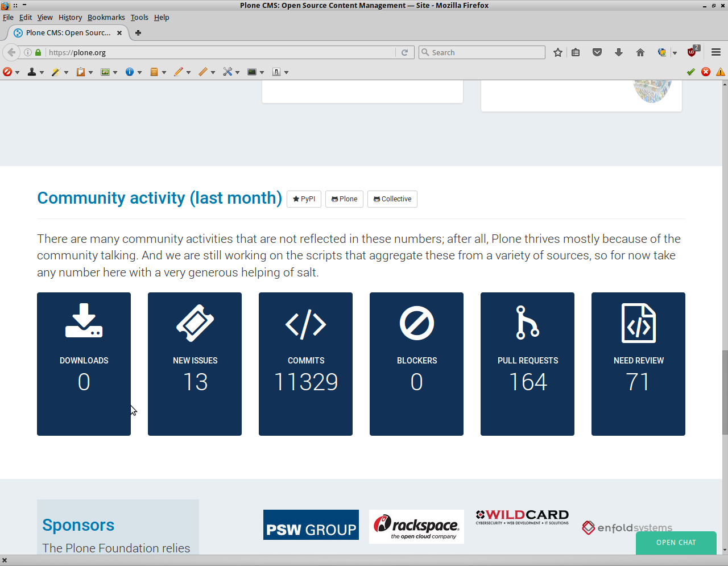Open the Downloads arrow icon in the toolbar

click(x=619, y=52)
